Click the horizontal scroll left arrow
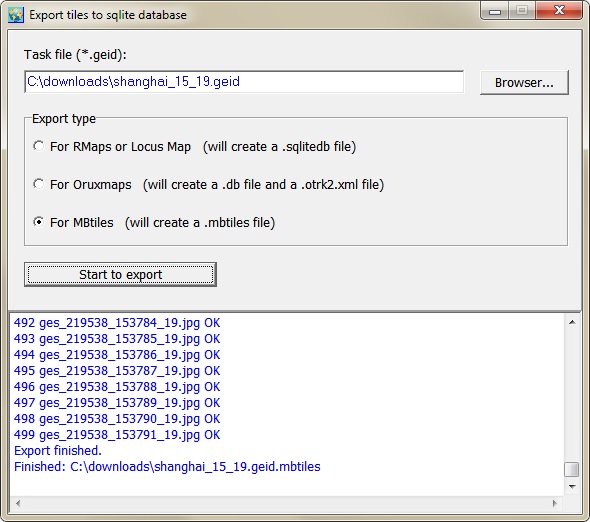The image size is (590, 522). click(x=18, y=503)
